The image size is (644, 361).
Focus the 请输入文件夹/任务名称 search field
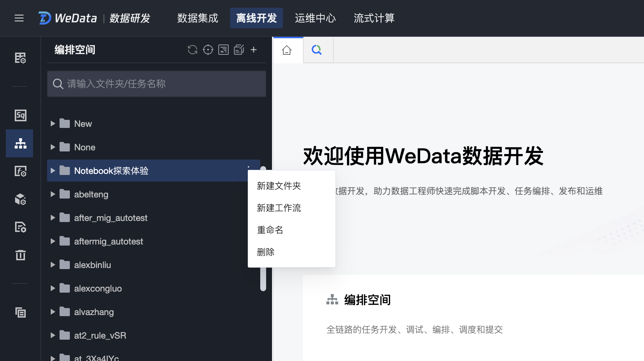157,84
